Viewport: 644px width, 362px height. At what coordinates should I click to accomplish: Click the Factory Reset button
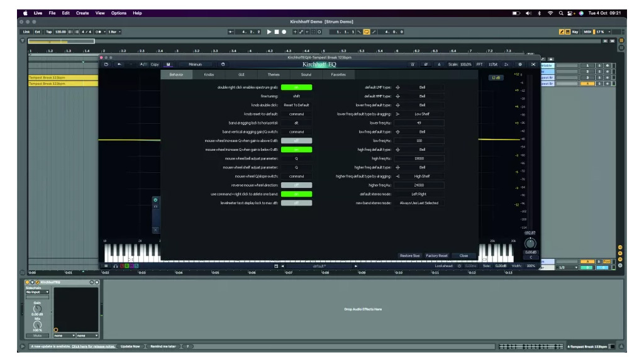tap(436, 256)
